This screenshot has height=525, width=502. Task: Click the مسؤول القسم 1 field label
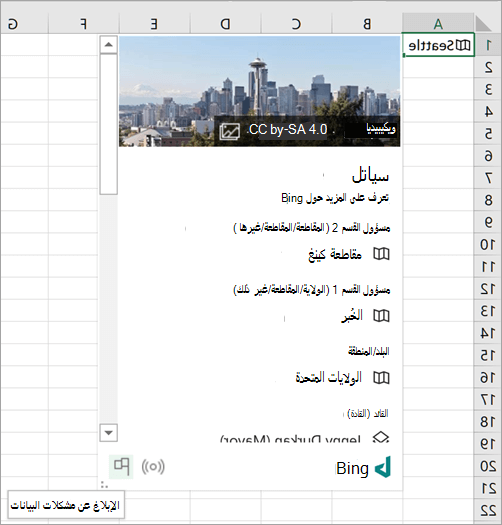(312, 290)
